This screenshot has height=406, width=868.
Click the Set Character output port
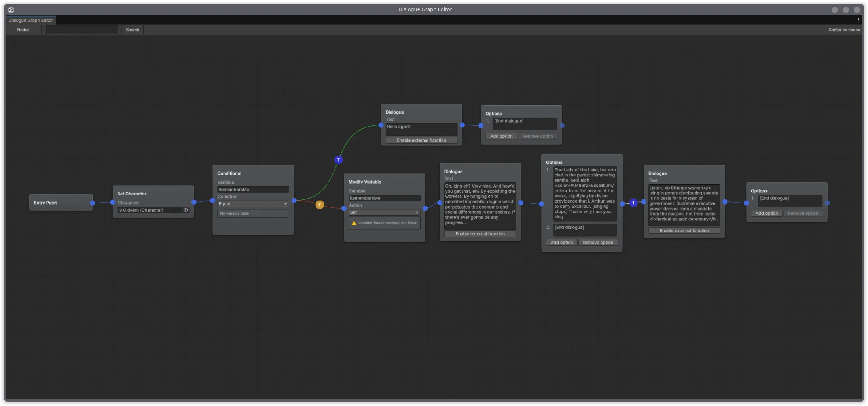click(x=194, y=202)
